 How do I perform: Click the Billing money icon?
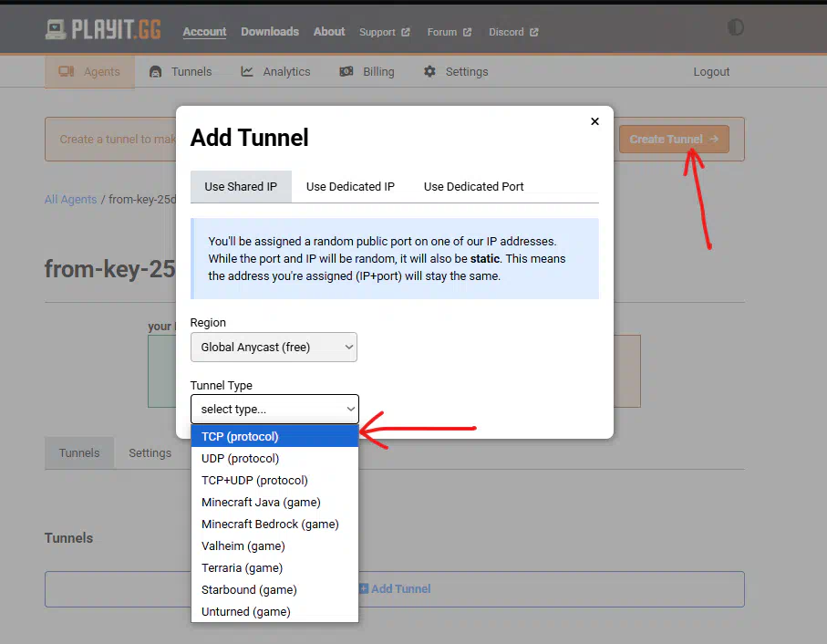(346, 71)
